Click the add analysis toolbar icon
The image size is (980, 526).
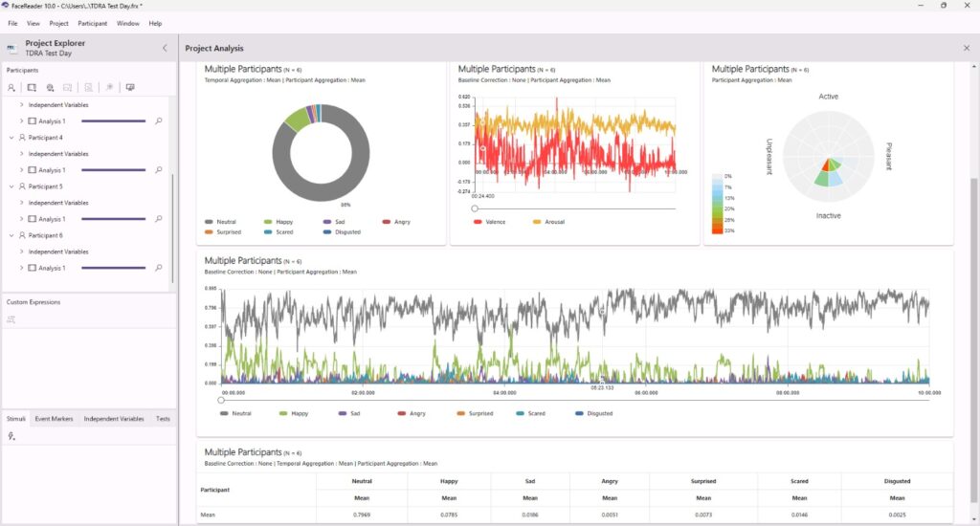point(32,87)
